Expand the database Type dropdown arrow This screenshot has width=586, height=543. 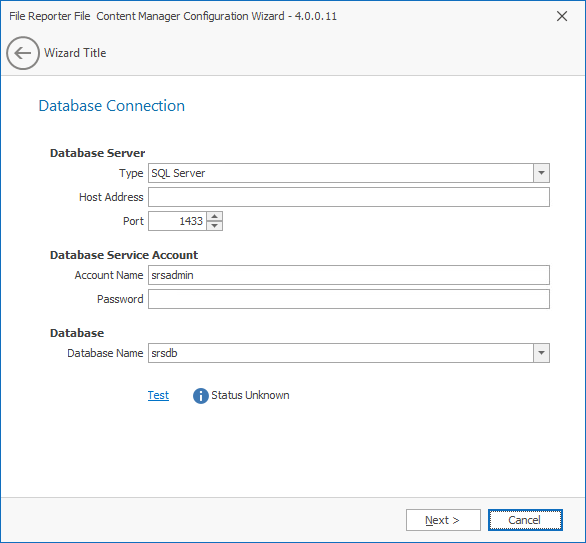(541, 173)
